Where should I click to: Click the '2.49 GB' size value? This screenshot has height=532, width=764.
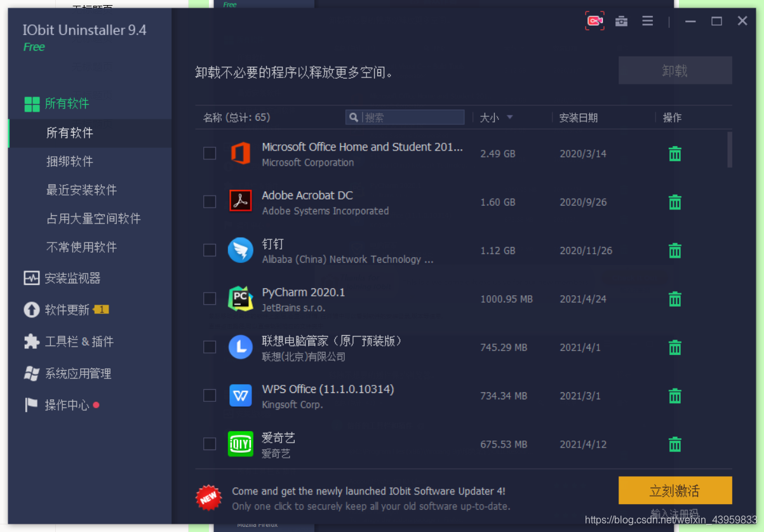coord(498,154)
